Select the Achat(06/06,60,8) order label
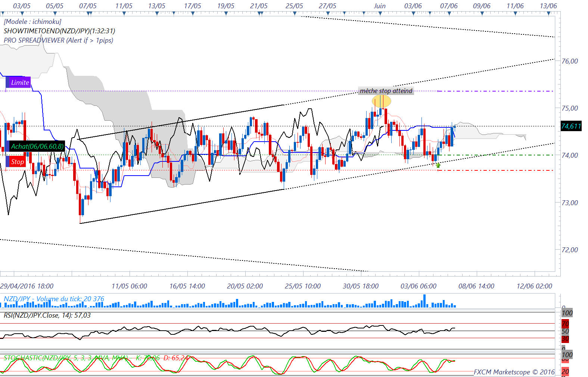This screenshot has width=588, height=377. point(37,146)
